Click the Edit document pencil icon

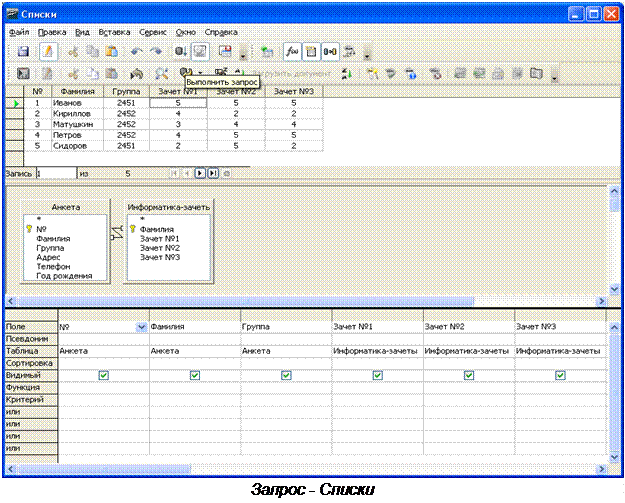point(46,51)
